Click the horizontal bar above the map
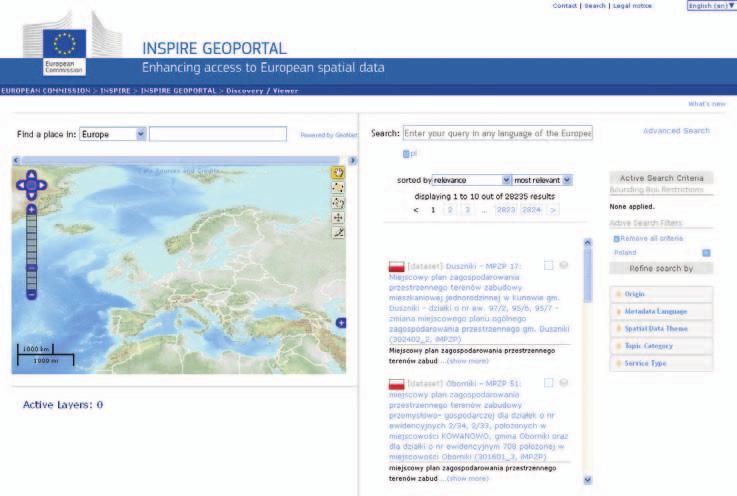The width and height of the screenshot is (737, 496). click(180, 160)
